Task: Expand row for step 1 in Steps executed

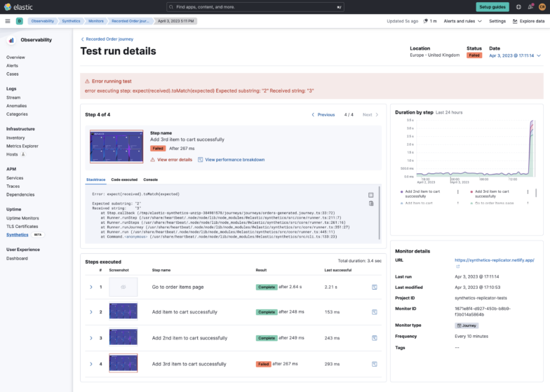Action: (90, 287)
